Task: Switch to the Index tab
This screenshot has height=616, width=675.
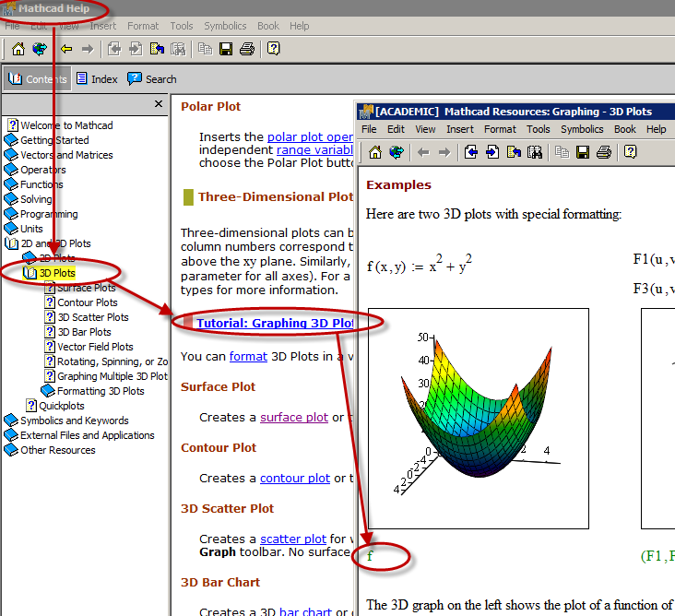Action: click(x=97, y=79)
